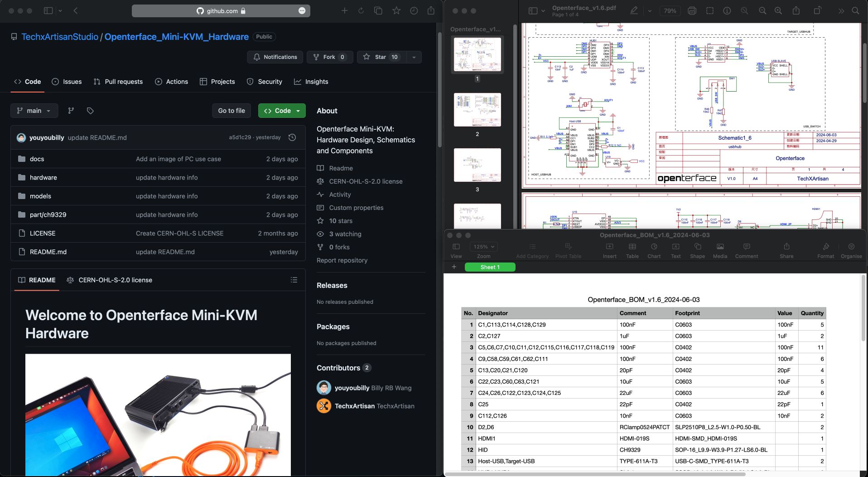868x477 pixels.
Task: Open the Preview inspector info icon
Action: coord(727,11)
